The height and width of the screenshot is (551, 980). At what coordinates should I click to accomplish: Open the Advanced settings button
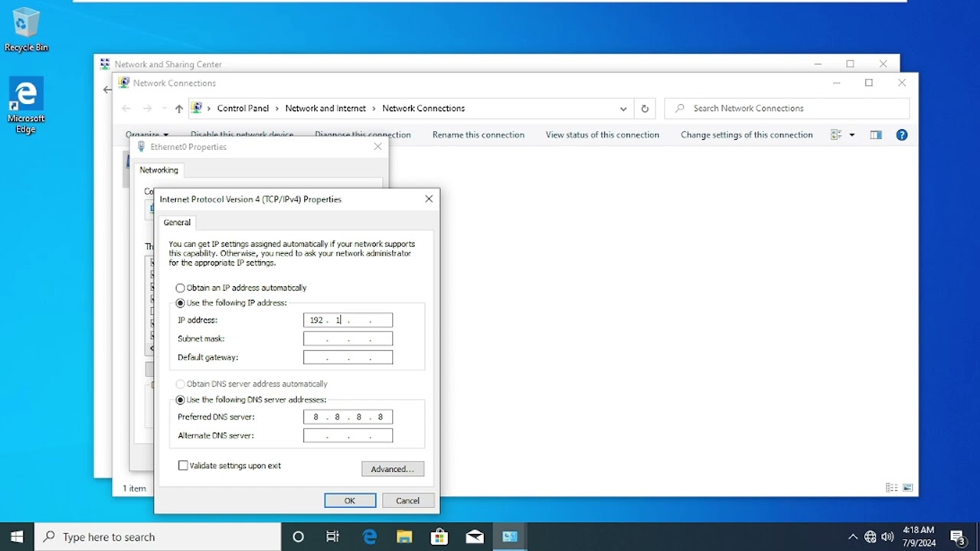[393, 469]
